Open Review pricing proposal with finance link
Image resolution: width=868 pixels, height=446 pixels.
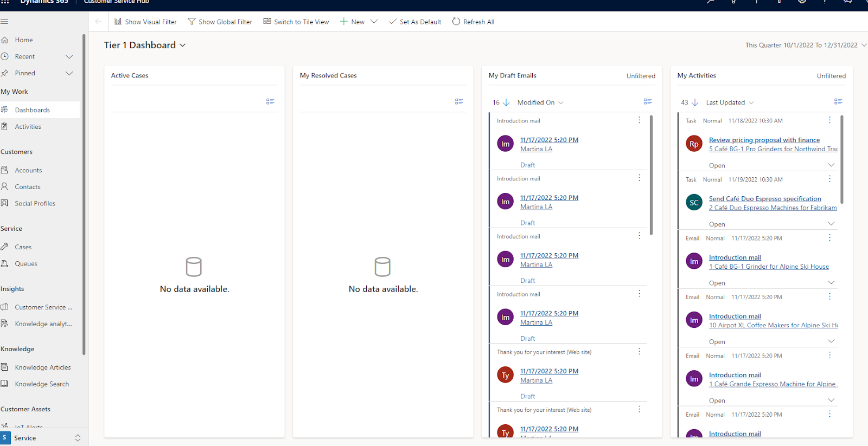[x=764, y=140]
